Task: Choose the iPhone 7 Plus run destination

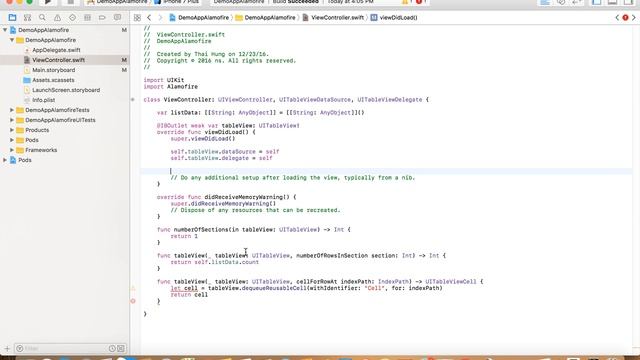Action: coord(177,2)
